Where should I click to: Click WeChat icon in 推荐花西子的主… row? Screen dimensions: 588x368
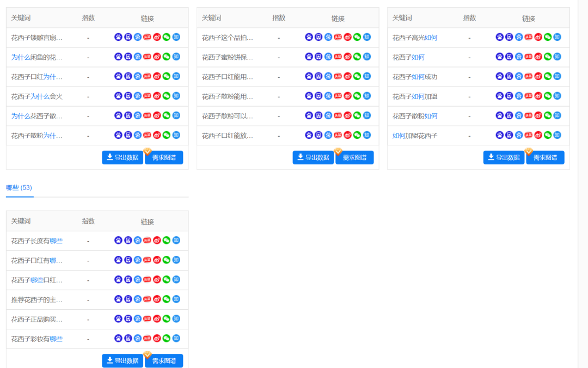pyautogui.click(x=167, y=299)
